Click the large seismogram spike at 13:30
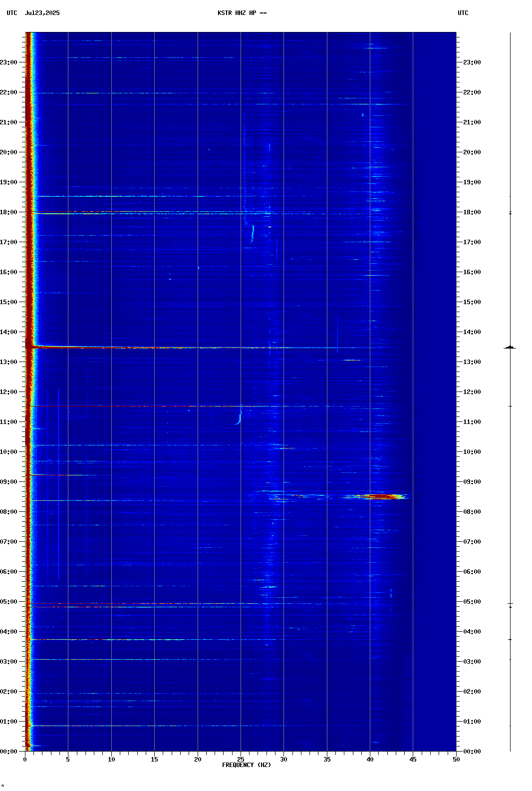 (510, 347)
